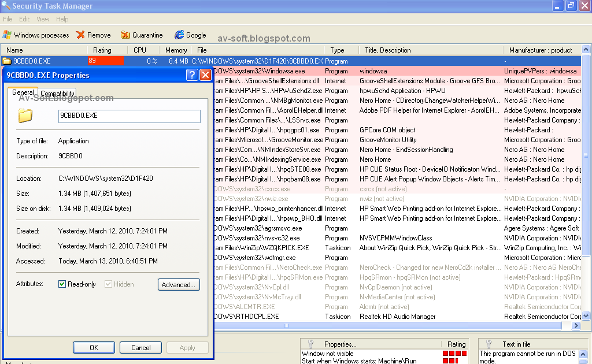This screenshot has height=364, width=592.
Task: Click the red rating squares in Properties panel
Action: coord(454,354)
